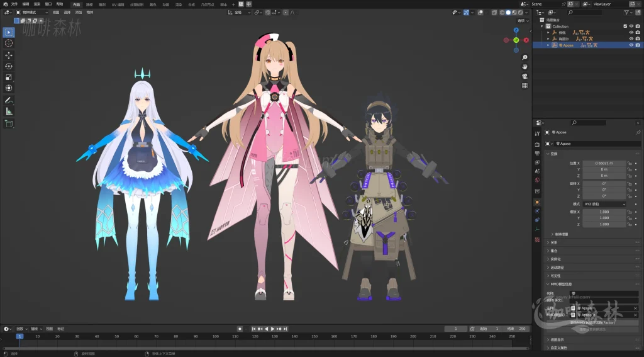This screenshot has width=644, height=357.
Task: Hide the second armature object in outliner
Action: coord(631,38)
